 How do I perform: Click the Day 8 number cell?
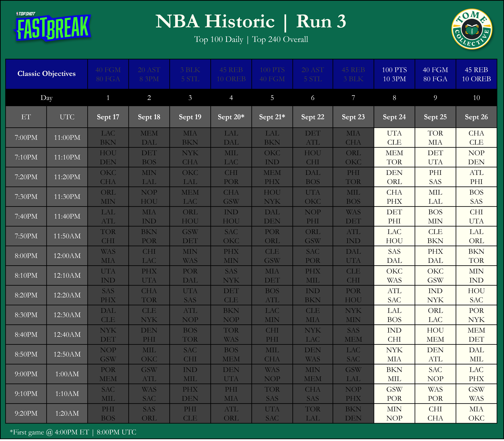pyautogui.click(x=394, y=98)
